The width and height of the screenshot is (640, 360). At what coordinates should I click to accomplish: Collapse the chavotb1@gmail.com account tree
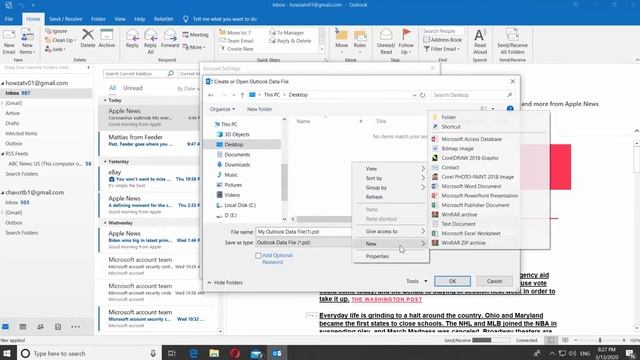[3, 193]
